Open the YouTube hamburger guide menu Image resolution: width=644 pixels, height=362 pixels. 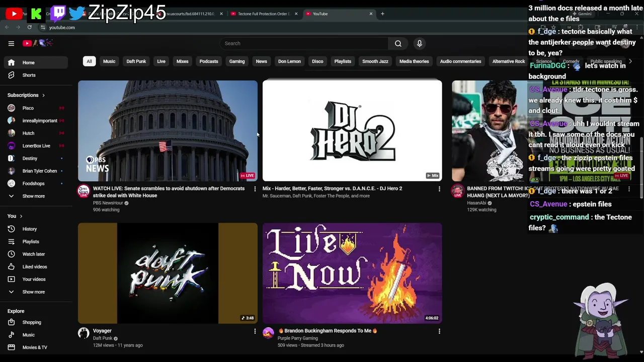pos(11,43)
